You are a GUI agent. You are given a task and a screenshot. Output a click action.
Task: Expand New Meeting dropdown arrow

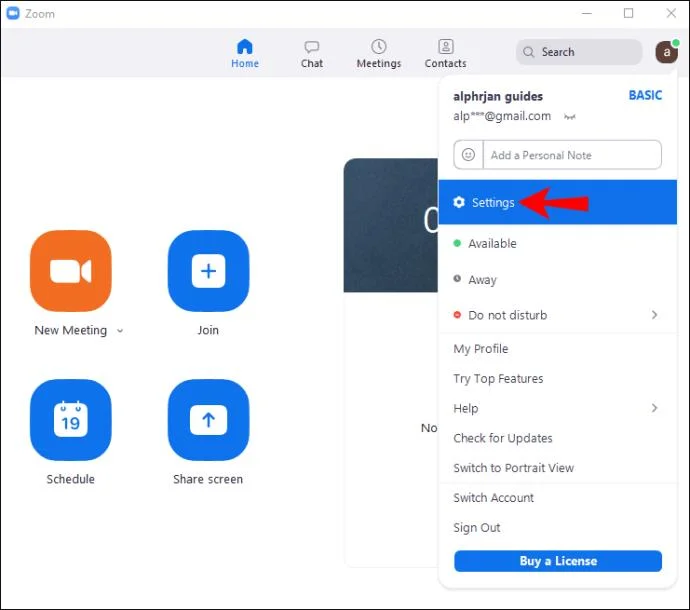click(x=120, y=331)
